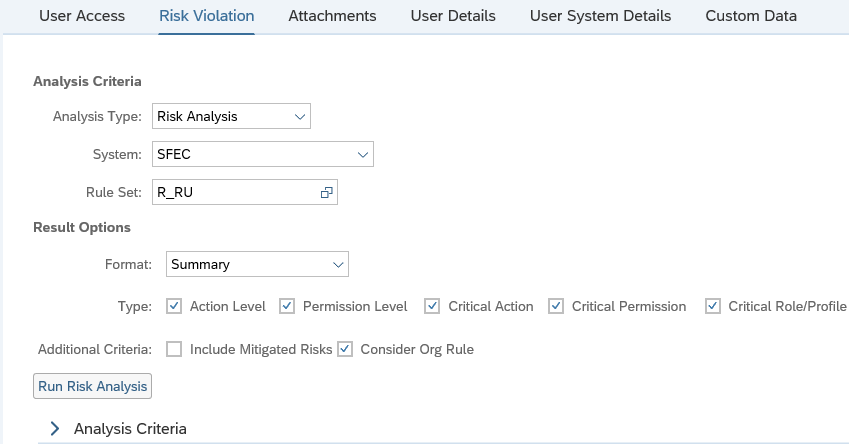Uncheck the Permission Level checkbox
Image resolution: width=849 pixels, height=444 pixels.
click(x=287, y=306)
